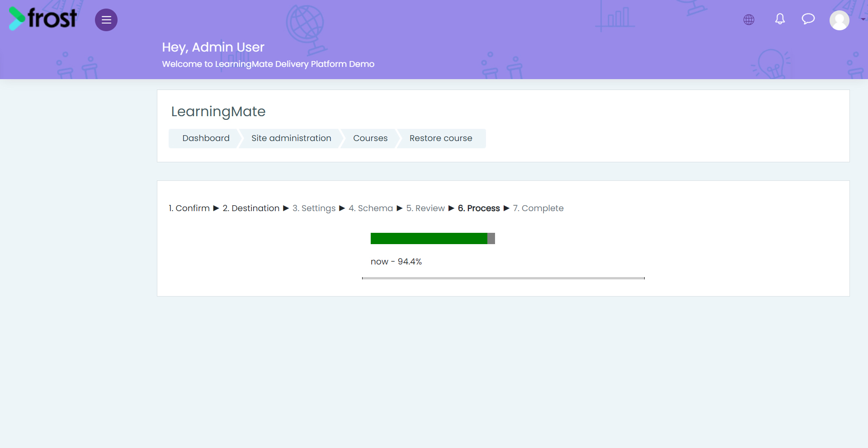Click the '2. Destination' step

tap(251, 208)
